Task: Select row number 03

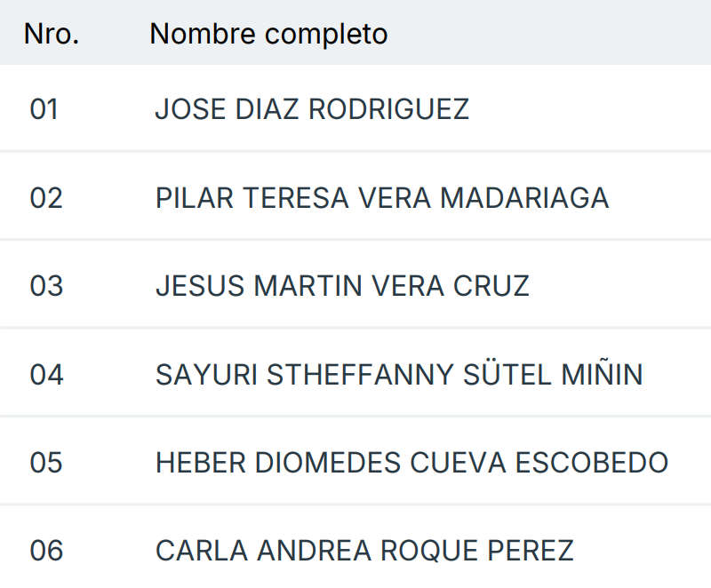Action: click(x=46, y=286)
